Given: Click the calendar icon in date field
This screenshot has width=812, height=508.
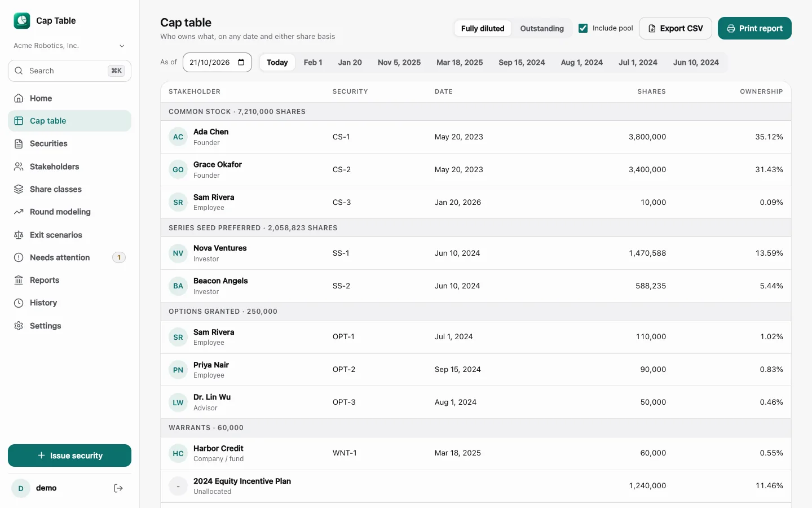Looking at the screenshot, I should pos(241,62).
